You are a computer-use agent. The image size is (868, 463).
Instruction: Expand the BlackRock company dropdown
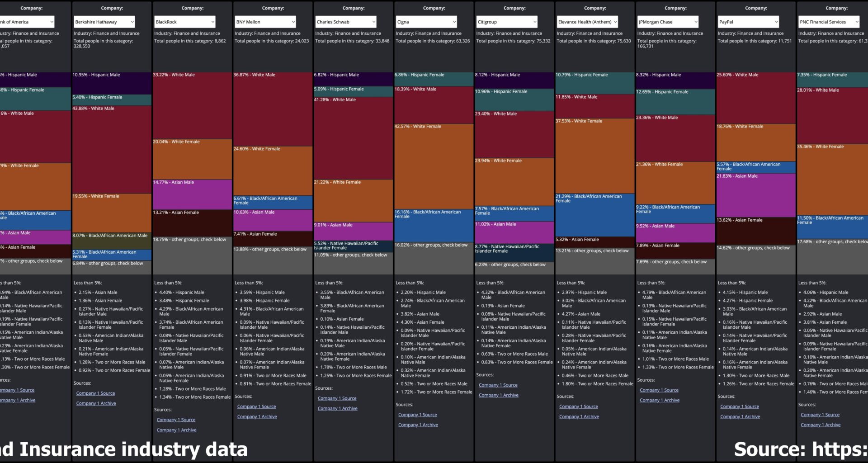184,21
